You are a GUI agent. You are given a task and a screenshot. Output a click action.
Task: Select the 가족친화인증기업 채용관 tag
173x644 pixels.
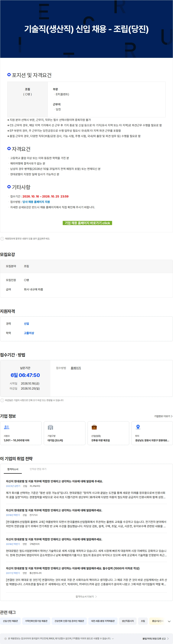coord(36,621)
